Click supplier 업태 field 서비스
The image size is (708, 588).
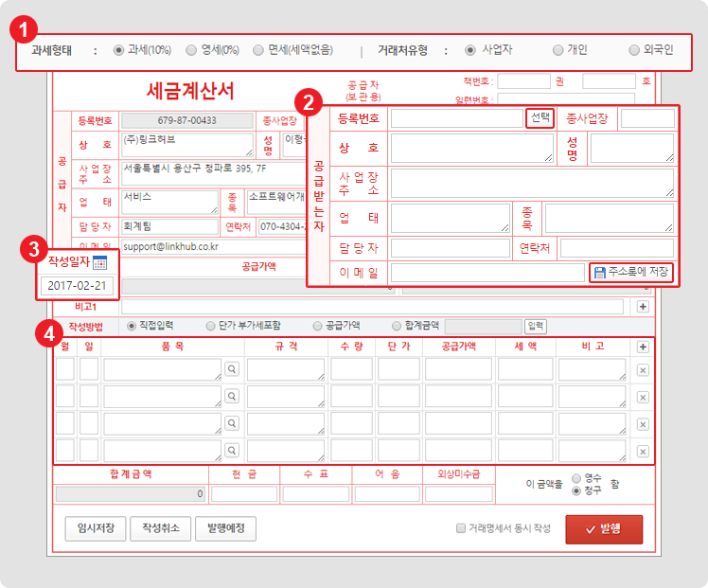coord(169,202)
